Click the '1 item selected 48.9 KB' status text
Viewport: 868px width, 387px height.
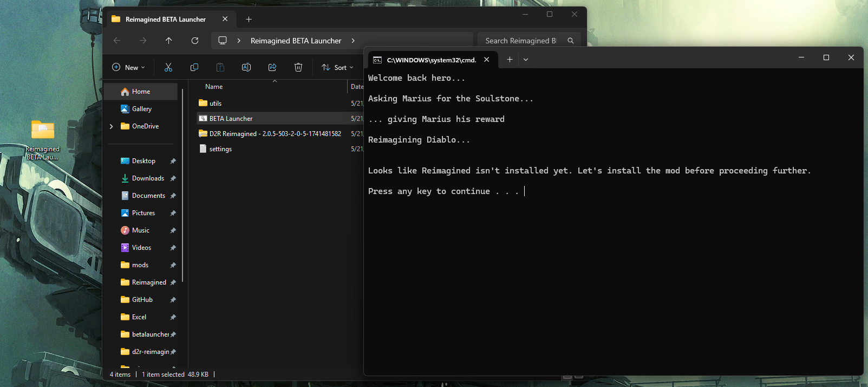(x=175, y=375)
